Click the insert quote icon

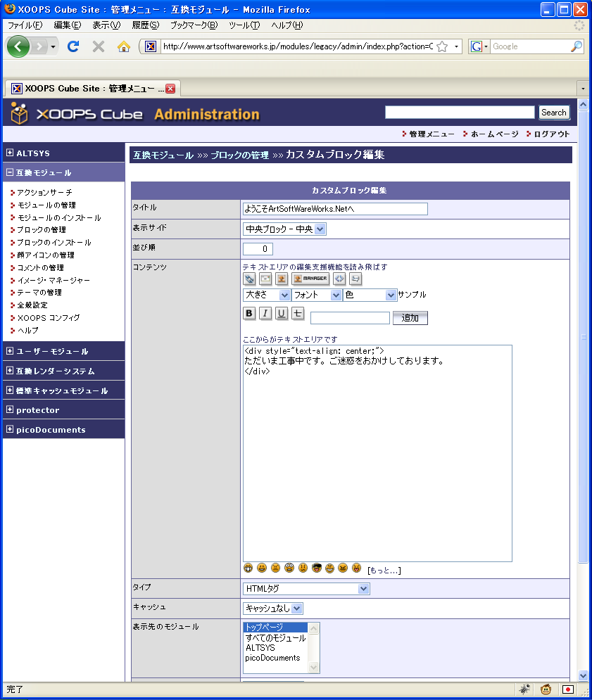[x=355, y=279]
